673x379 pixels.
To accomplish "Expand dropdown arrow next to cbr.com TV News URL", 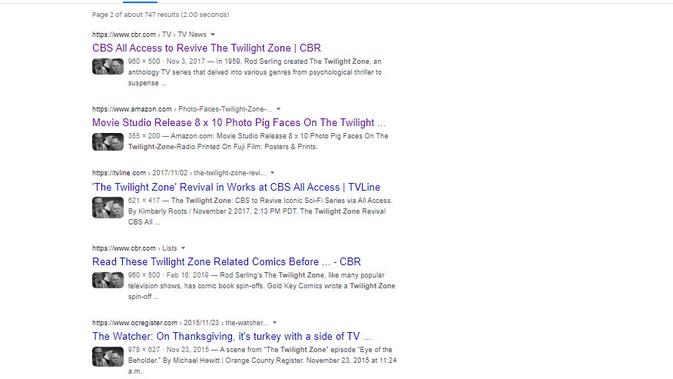I will 212,34.
